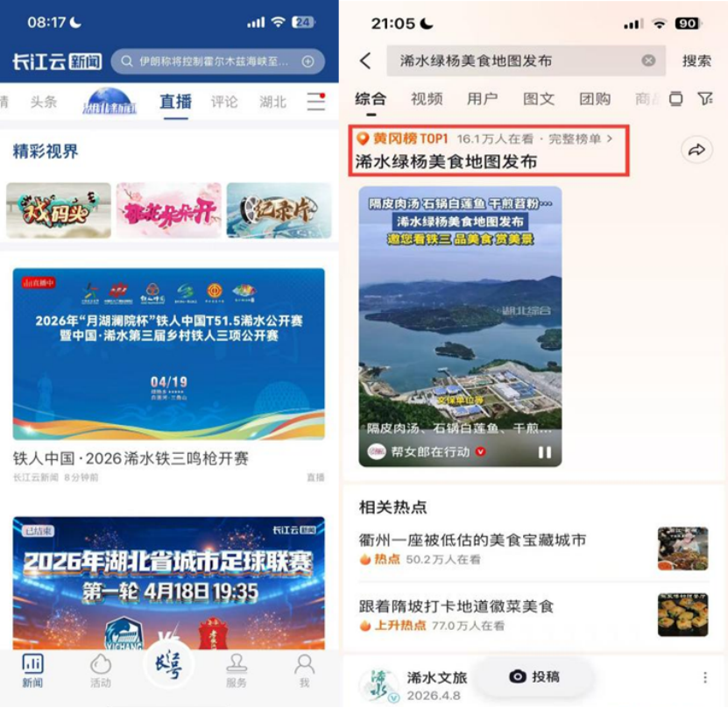Open the search filter funnel icon
Image resolution: width=728 pixels, height=708 pixels.
coord(705,98)
